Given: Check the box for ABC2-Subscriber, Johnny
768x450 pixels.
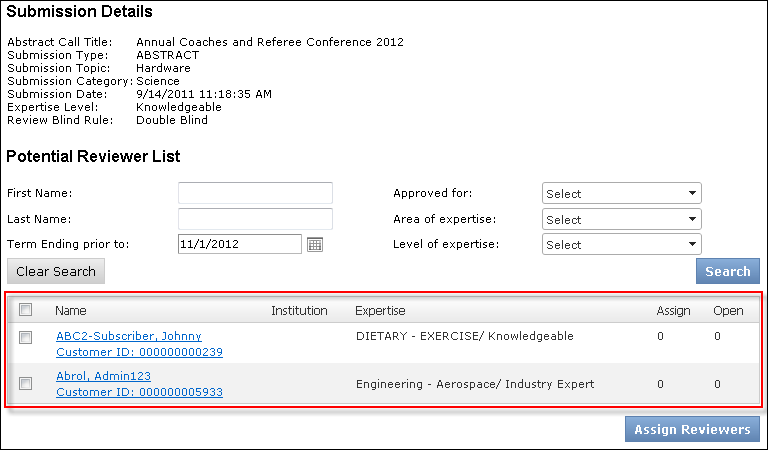Looking at the screenshot, I should 26,337.
